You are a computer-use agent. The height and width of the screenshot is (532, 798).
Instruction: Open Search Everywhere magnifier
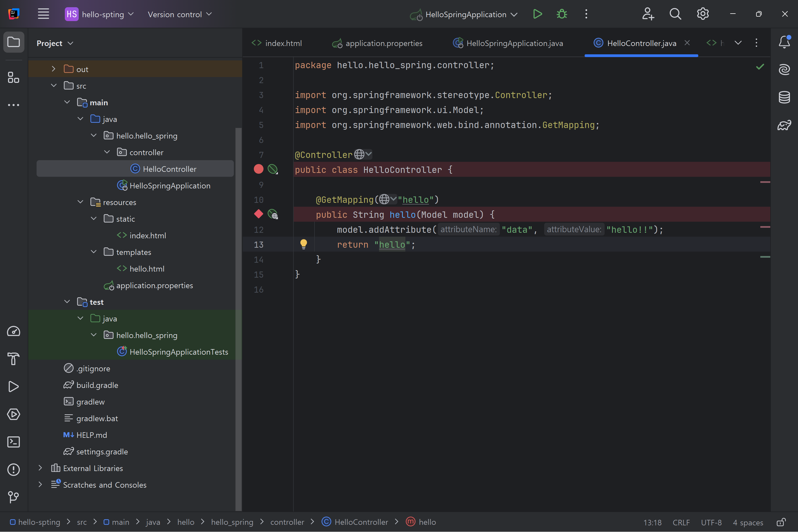(675, 14)
